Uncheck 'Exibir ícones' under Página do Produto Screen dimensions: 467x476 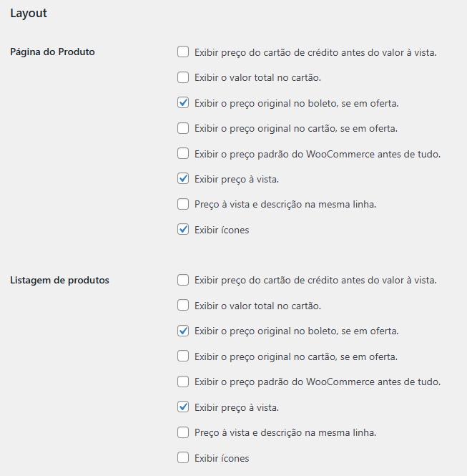pyautogui.click(x=183, y=230)
